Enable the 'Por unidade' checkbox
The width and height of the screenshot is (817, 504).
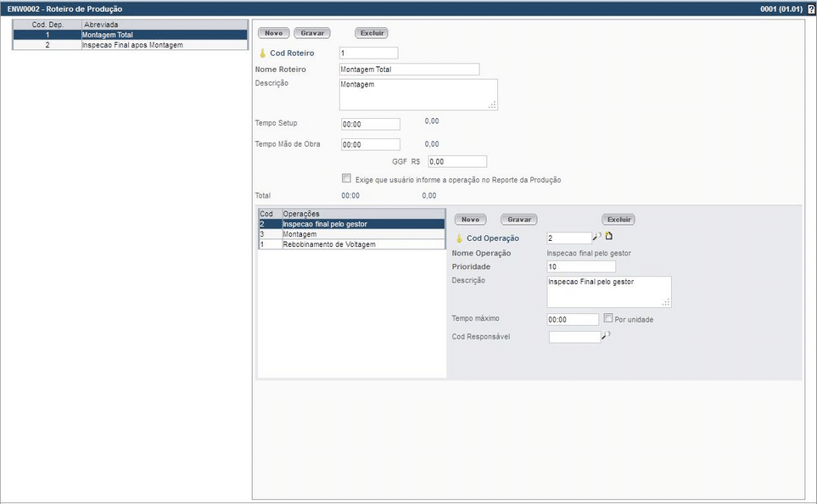coord(608,318)
